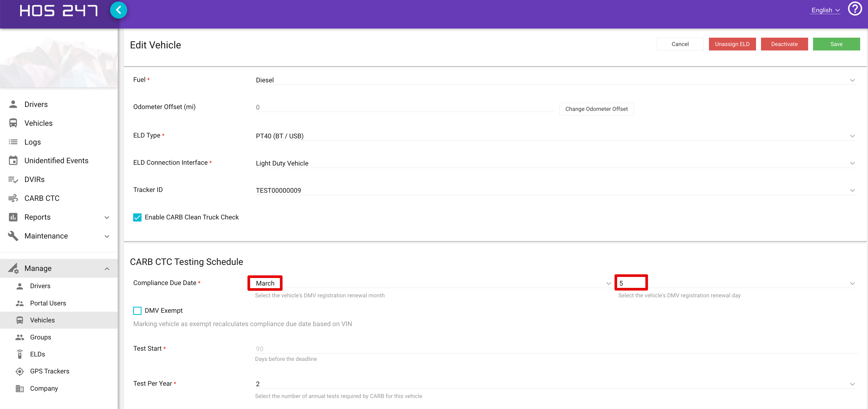Click the DVIRs checklist icon
This screenshot has width=868, height=409.
coord(13,180)
